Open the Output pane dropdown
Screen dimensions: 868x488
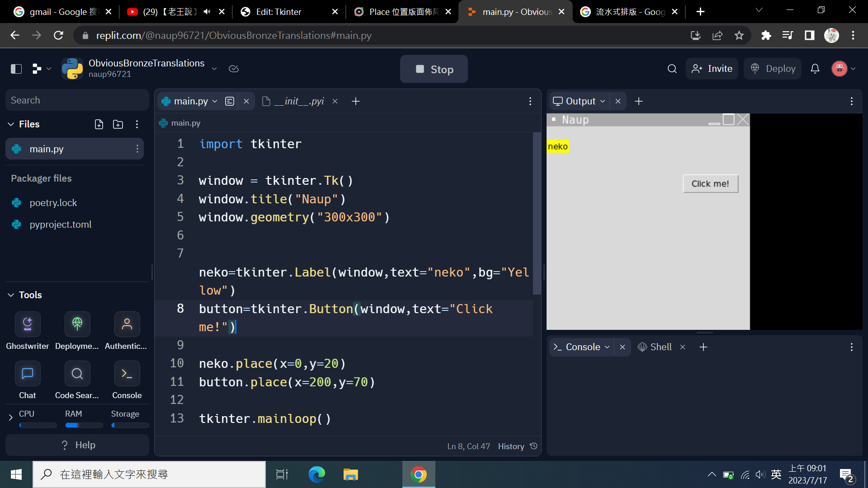click(603, 101)
